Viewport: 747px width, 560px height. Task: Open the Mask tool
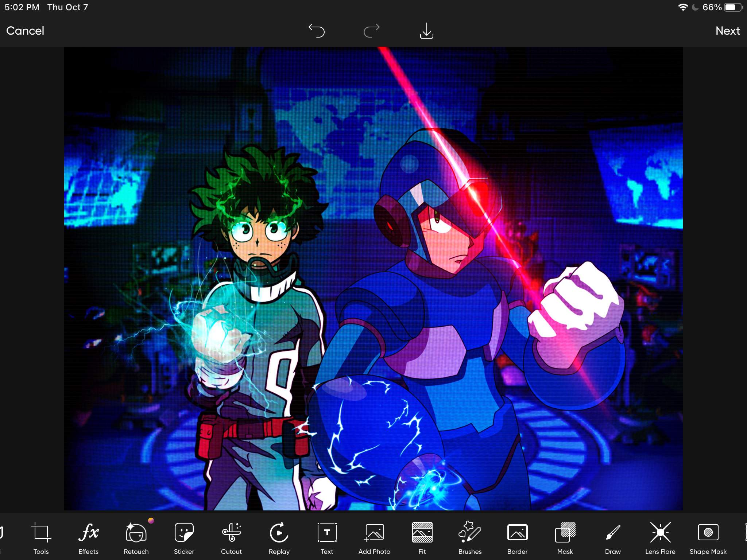click(x=565, y=538)
